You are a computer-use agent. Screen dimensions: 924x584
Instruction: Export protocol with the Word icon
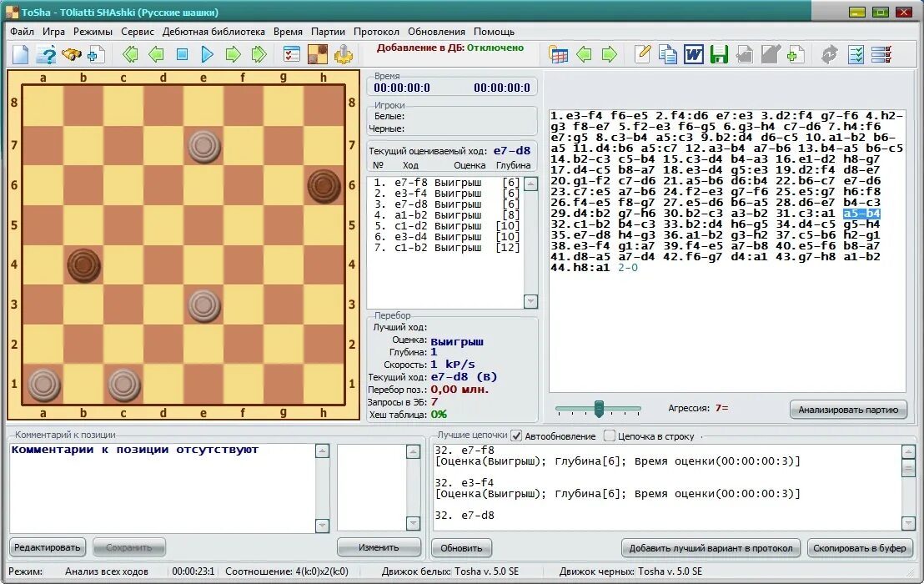pos(694,55)
